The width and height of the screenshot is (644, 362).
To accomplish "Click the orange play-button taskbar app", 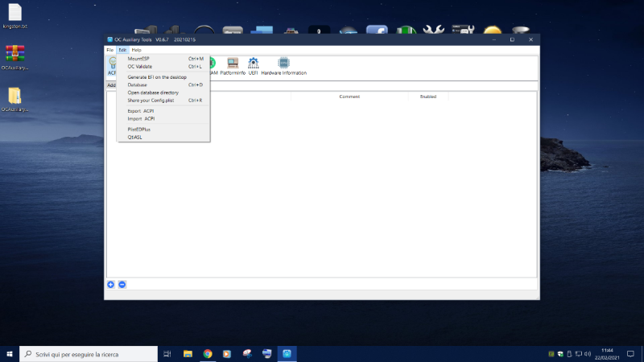I will pos(227,354).
